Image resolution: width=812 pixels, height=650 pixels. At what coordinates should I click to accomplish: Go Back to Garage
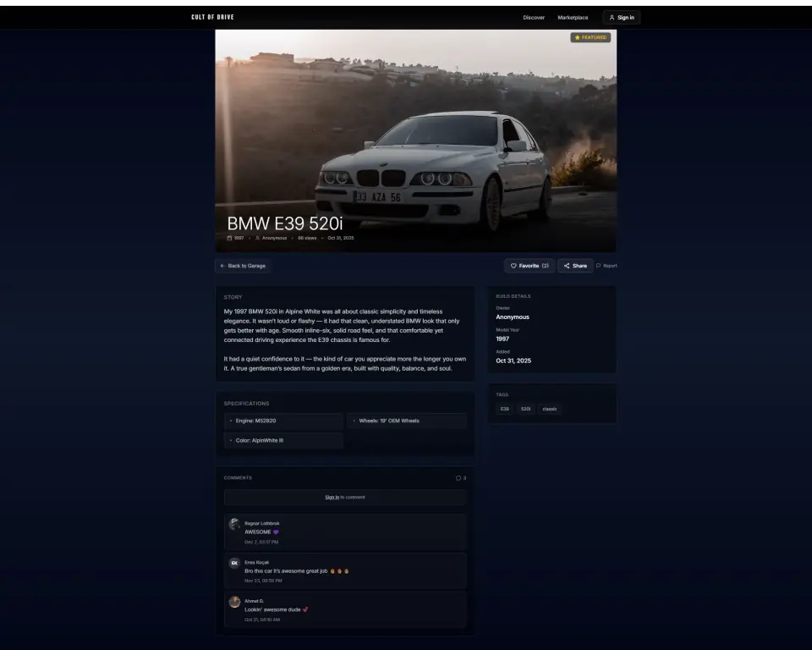243,266
